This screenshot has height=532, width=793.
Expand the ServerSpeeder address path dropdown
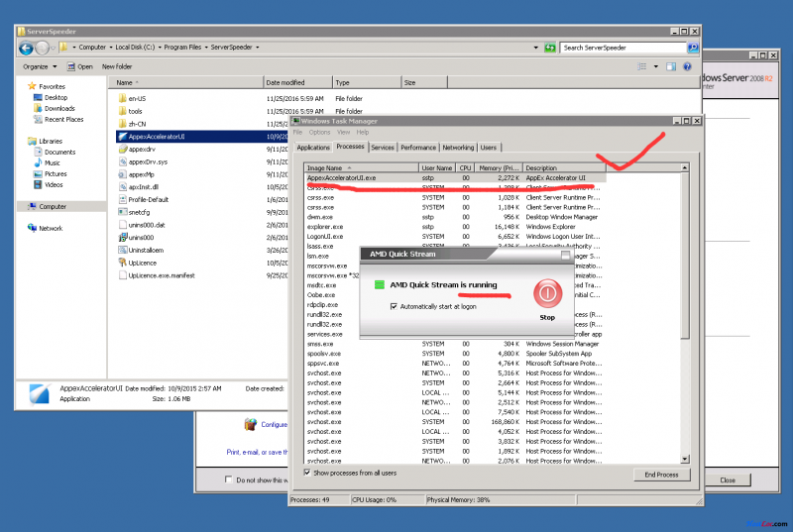259,47
